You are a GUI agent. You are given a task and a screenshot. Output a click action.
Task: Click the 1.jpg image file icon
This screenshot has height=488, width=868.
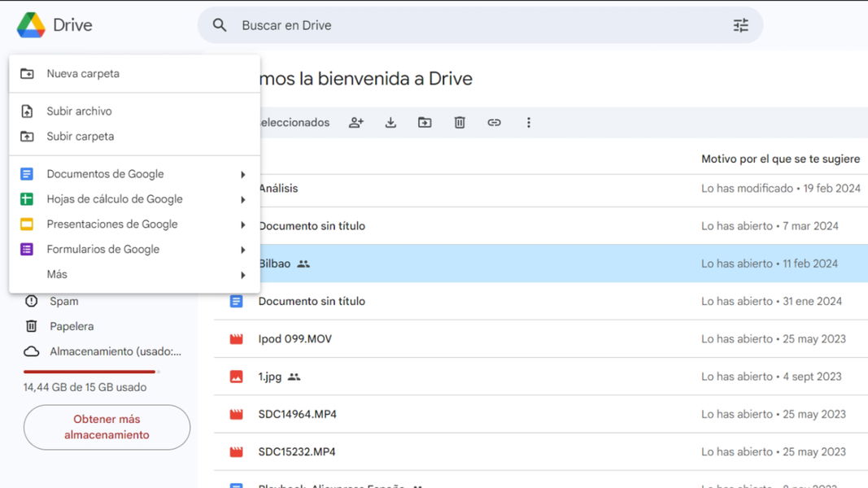tap(237, 377)
